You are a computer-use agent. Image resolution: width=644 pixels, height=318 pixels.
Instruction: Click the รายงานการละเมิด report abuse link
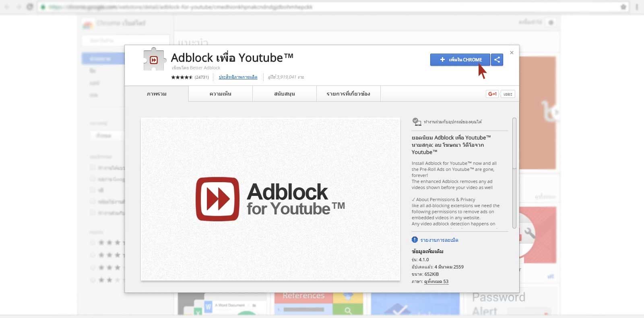point(439,240)
